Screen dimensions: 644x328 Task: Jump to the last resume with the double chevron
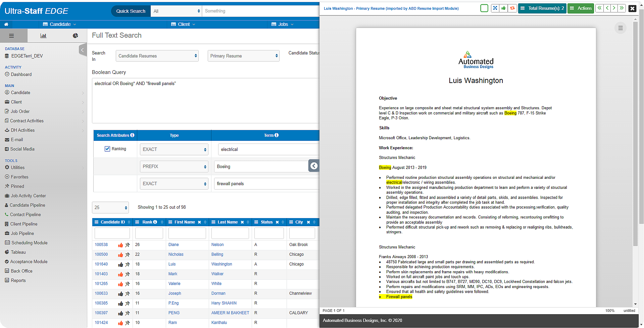[x=622, y=8]
